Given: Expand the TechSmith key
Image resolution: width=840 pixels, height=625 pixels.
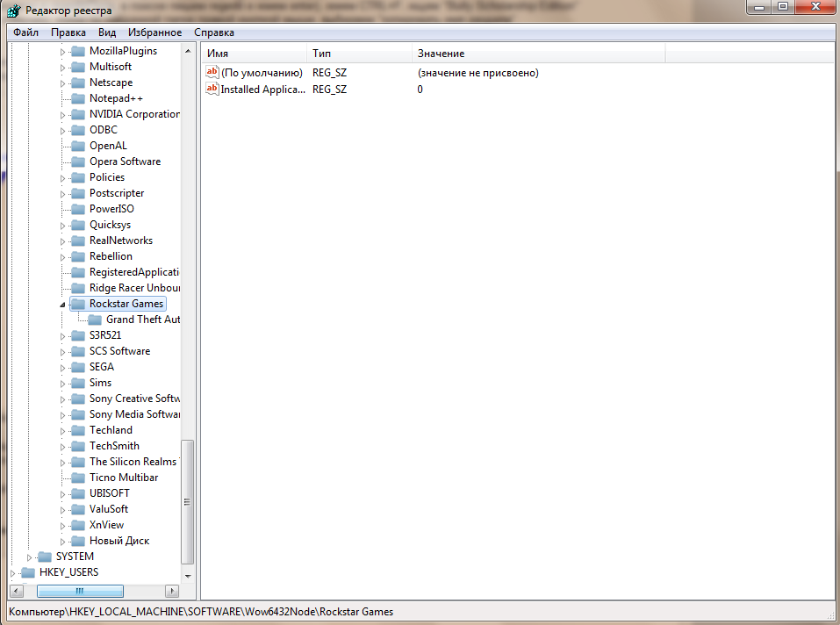Looking at the screenshot, I should (x=62, y=447).
